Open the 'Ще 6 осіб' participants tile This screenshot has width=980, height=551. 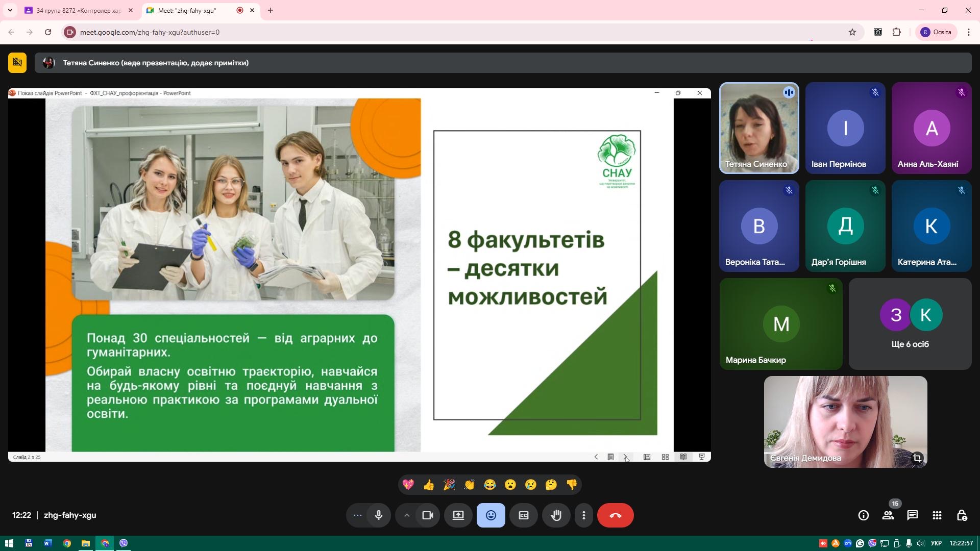tap(910, 324)
